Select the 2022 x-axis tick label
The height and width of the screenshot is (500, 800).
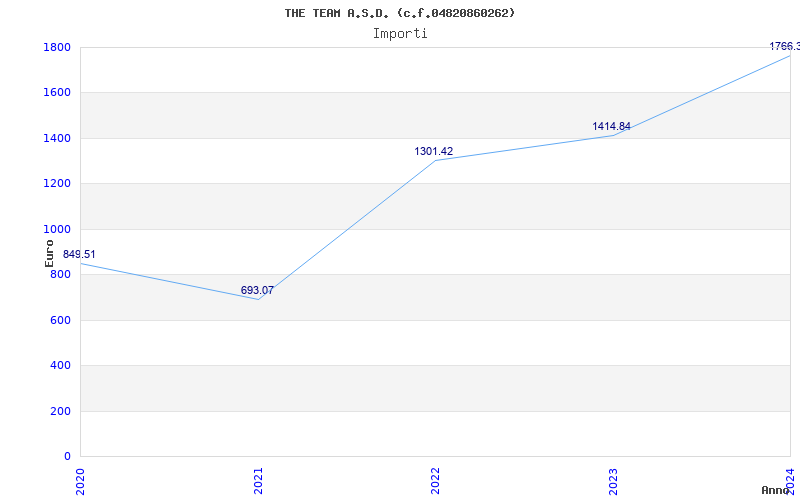(x=436, y=479)
